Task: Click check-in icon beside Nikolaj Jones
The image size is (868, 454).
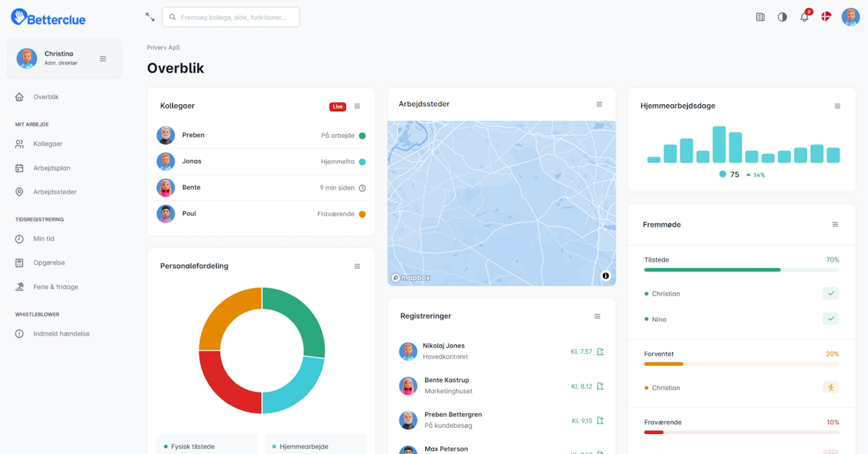Action: 600,351
